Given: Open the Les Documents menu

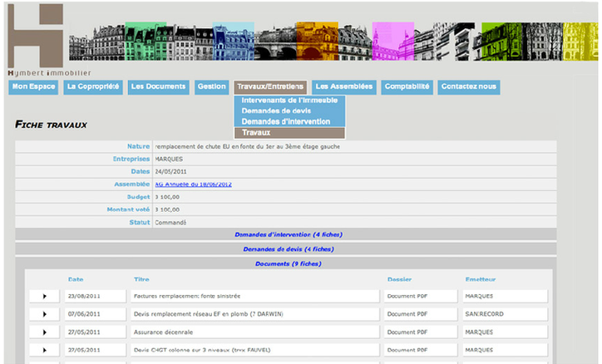Looking at the screenshot, I should click(x=158, y=87).
